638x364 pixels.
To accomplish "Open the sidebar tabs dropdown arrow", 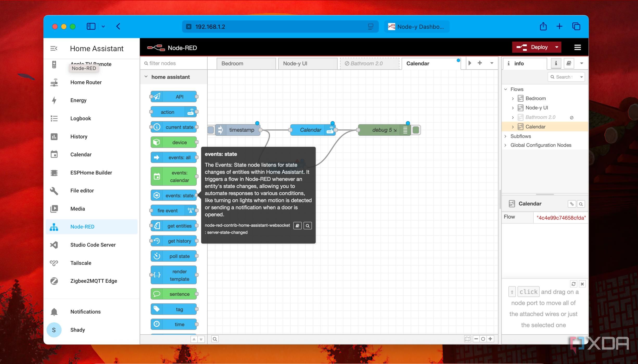I will tap(581, 63).
